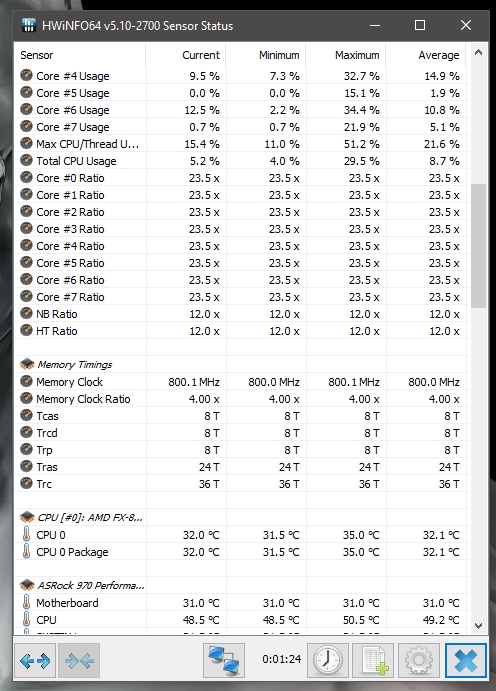Click the vertical scrollbar thumb
Image resolution: width=496 pixels, height=691 pixels.
click(x=478, y=246)
